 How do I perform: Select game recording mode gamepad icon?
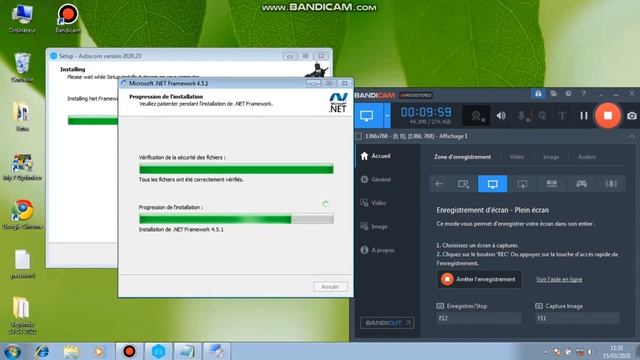pyautogui.click(x=581, y=184)
